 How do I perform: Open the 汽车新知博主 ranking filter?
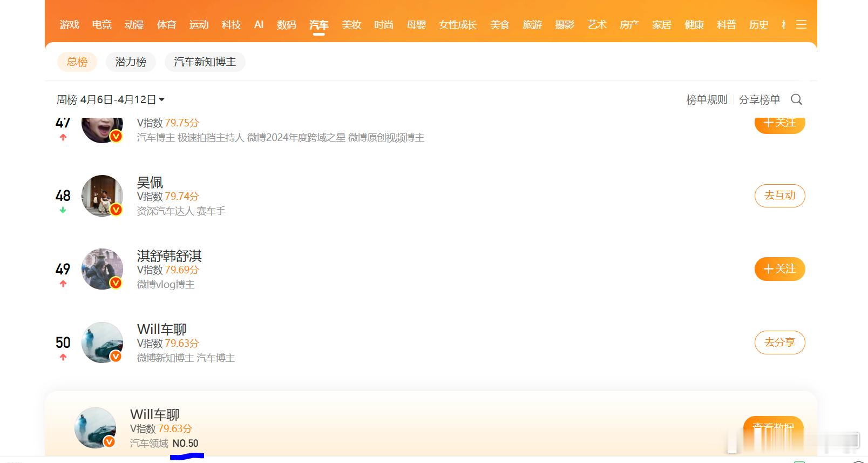tap(205, 62)
